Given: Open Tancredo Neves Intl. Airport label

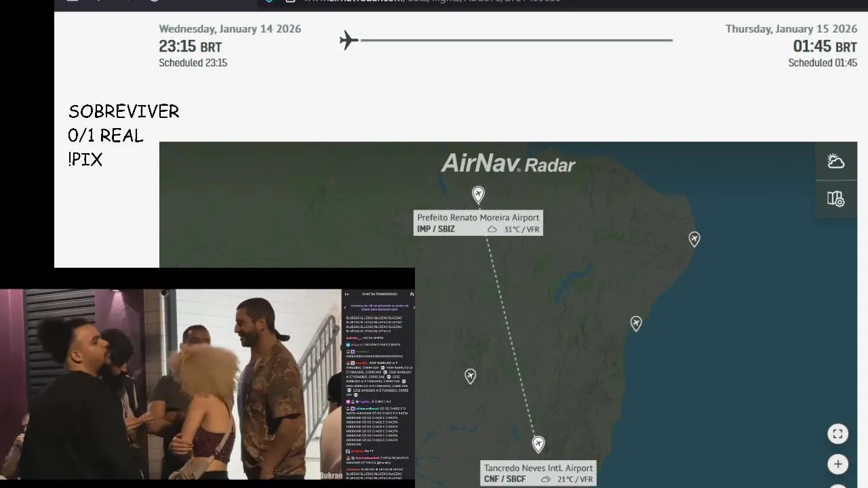Looking at the screenshot, I should (x=538, y=468).
